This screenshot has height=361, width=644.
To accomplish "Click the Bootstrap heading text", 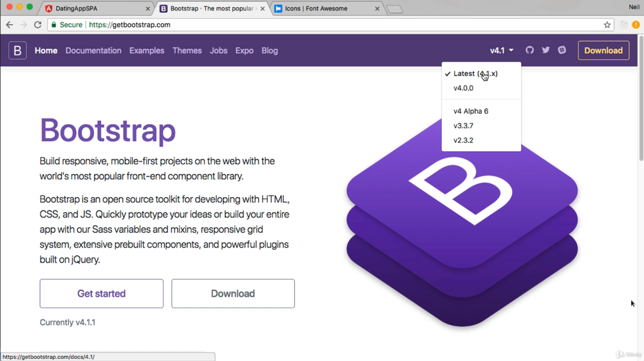I will coord(108,131).
